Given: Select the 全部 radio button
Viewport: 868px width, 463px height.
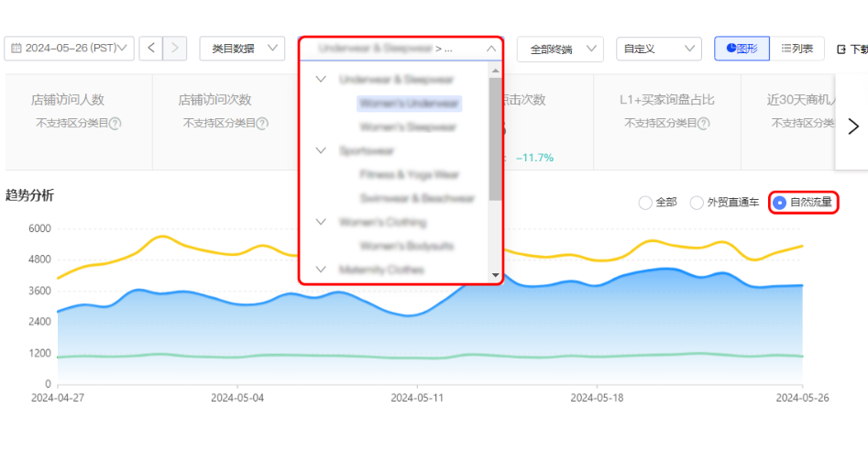Looking at the screenshot, I should pyautogui.click(x=645, y=203).
